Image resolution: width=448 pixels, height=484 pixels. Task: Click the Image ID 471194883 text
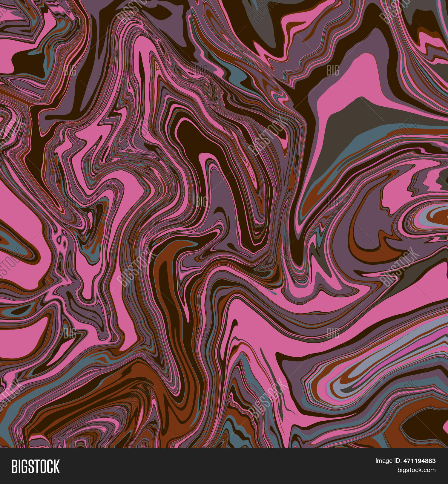tap(405, 461)
